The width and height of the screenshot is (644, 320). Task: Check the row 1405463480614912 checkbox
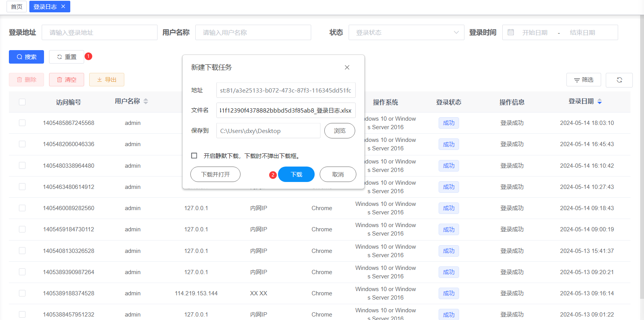(x=22, y=187)
